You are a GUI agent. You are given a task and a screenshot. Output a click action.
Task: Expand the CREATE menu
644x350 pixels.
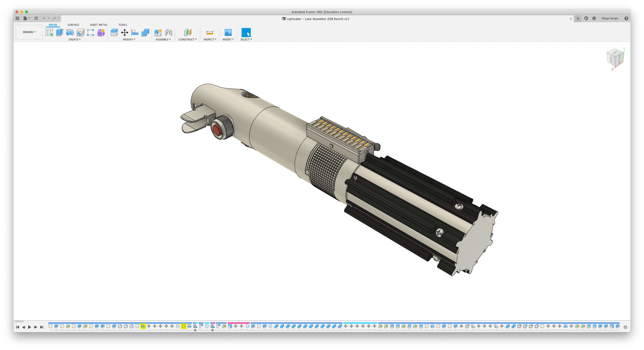(x=75, y=40)
